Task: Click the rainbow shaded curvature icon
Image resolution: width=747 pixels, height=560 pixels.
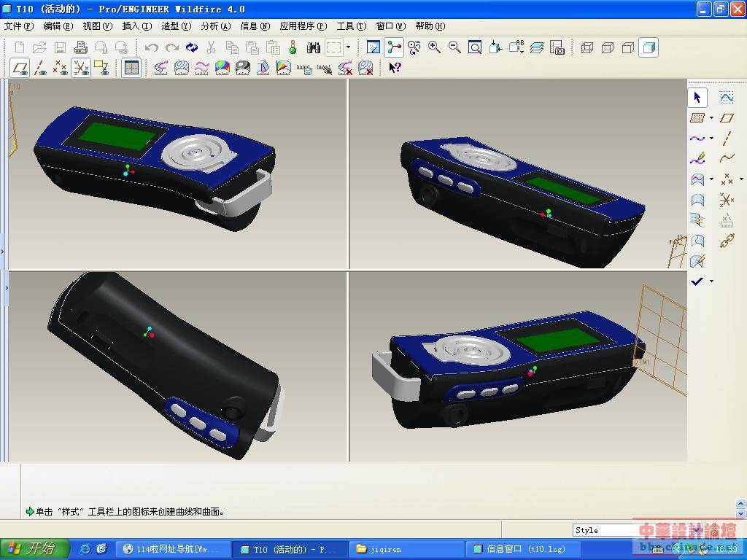Action: (222, 68)
